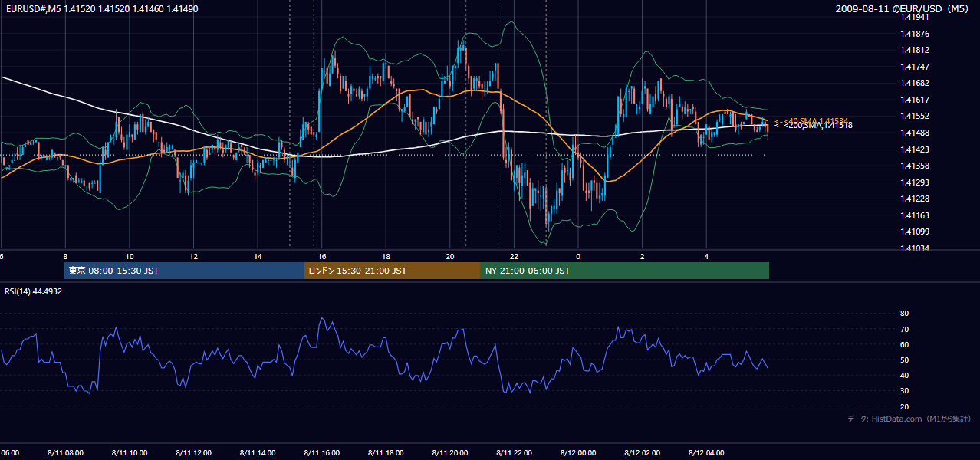Click RSI scale label 30
The width and height of the screenshot is (980, 460).
click(x=904, y=391)
